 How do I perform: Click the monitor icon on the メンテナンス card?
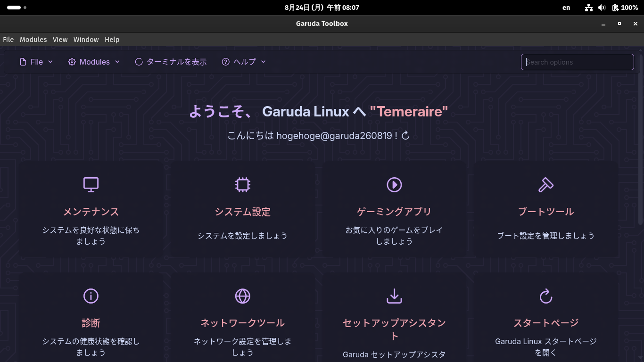tap(91, 184)
